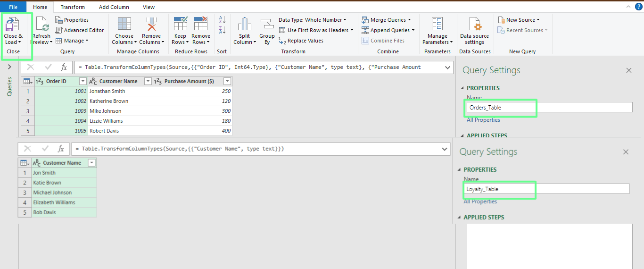Switch to the Transform tab
Viewport: 644px width, 269px height.
tap(73, 7)
